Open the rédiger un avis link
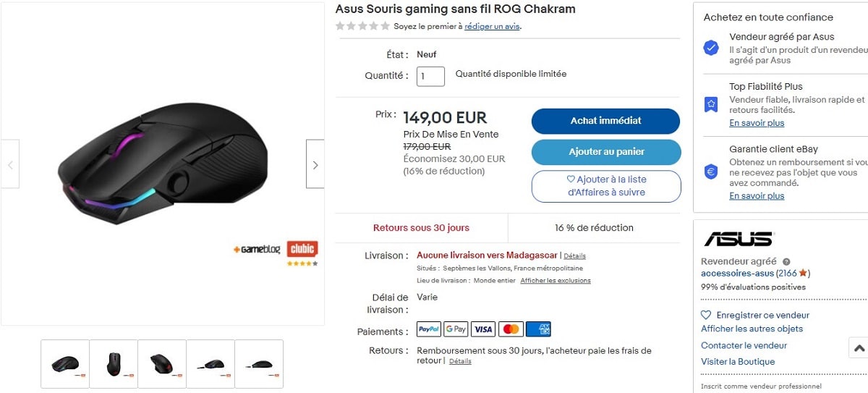 pos(492,27)
